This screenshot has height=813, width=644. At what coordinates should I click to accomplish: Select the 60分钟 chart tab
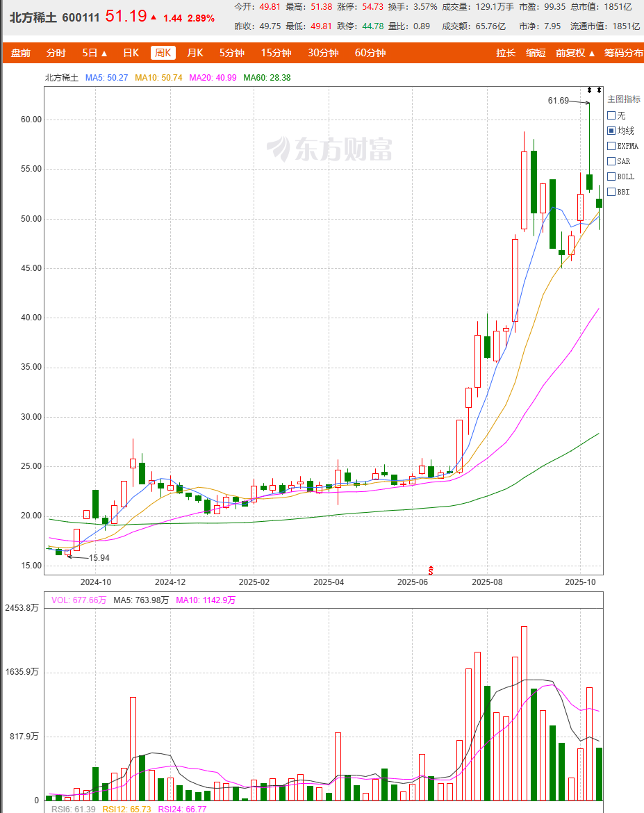370,53
